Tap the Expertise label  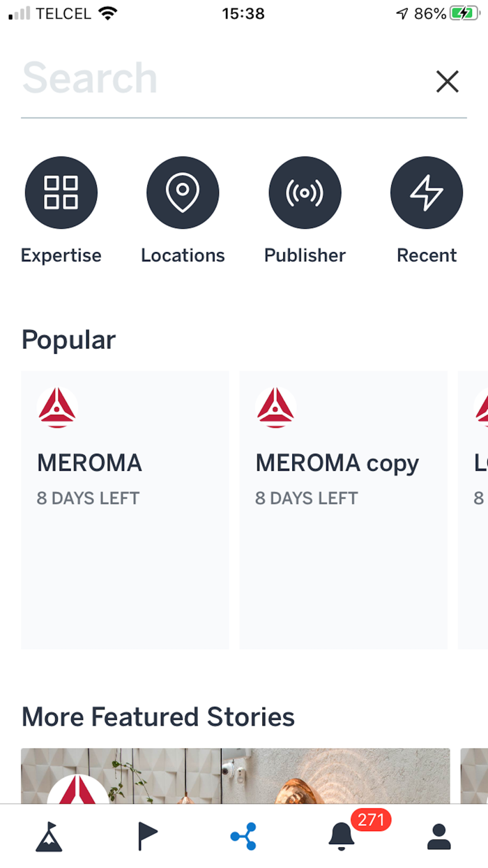61,255
